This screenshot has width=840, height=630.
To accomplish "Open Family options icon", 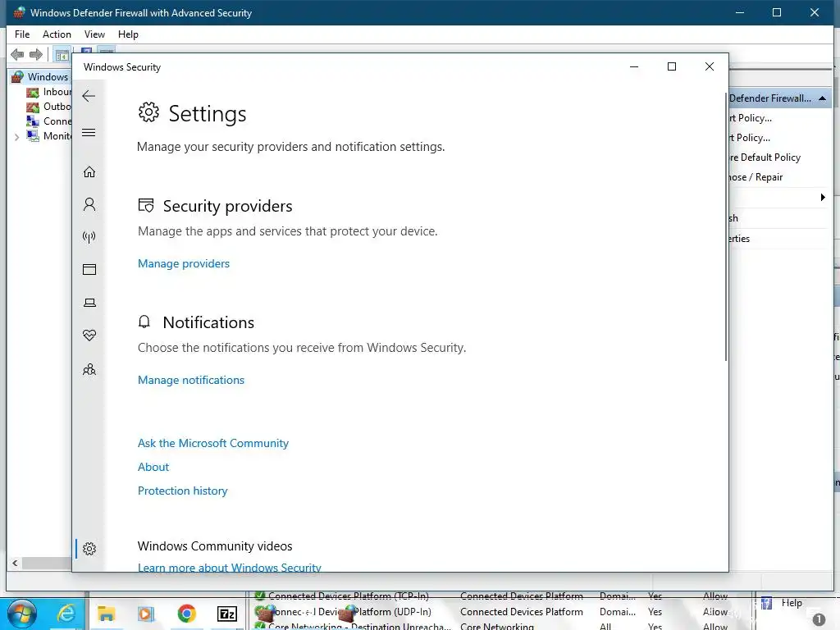I will click(x=89, y=370).
